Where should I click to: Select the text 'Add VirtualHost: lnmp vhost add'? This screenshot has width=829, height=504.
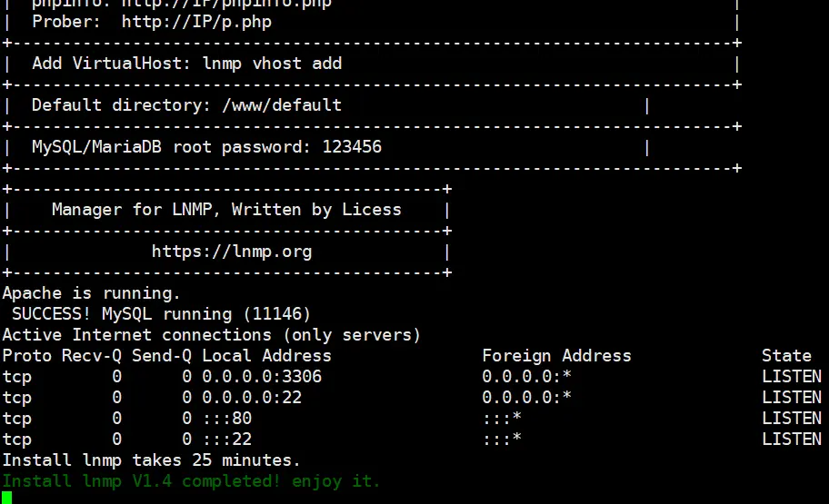(186, 64)
